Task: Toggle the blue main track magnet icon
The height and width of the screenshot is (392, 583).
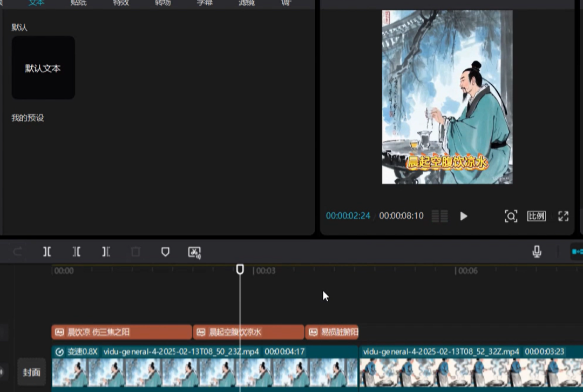Action: 578,252
